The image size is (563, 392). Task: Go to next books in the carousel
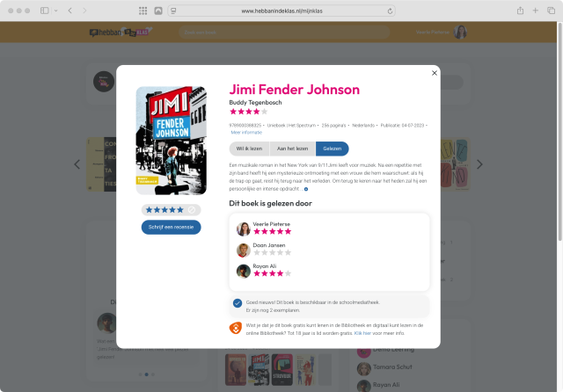tap(479, 164)
